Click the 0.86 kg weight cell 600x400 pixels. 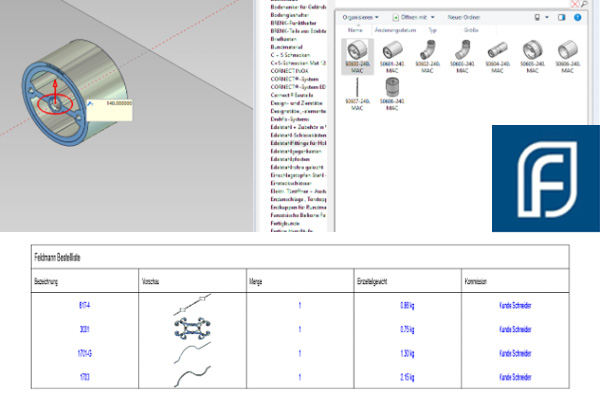coord(407,305)
